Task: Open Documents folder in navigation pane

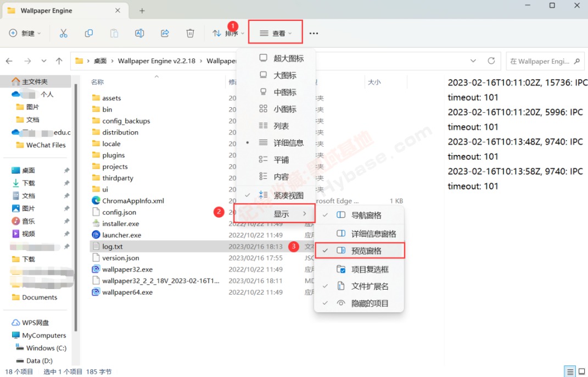Action: (x=35, y=297)
